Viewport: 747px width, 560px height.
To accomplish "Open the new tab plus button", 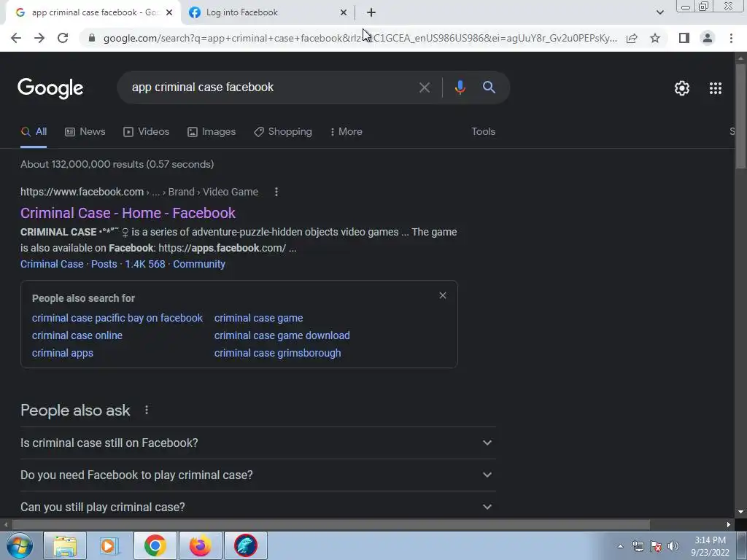I will (x=371, y=13).
